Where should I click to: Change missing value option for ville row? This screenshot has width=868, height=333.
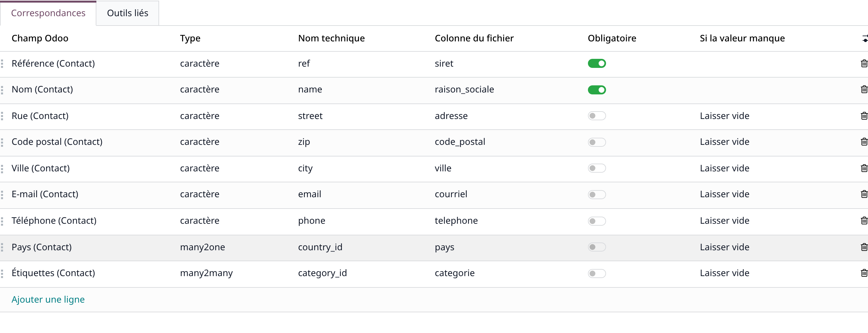tap(724, 168)
